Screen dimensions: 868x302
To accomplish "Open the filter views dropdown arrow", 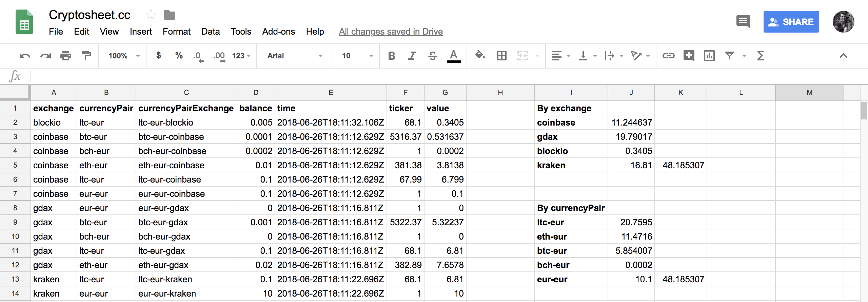I will pos(744,56).
